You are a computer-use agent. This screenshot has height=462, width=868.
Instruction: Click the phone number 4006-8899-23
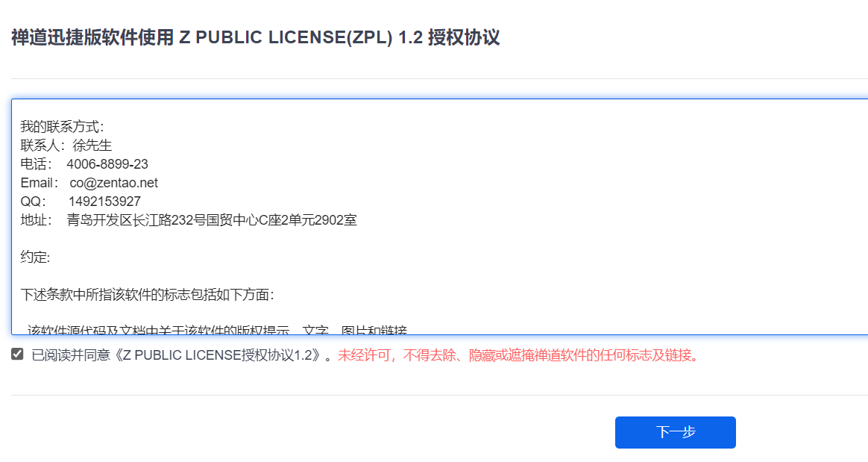pyautogui.click(x=107, y=164)
